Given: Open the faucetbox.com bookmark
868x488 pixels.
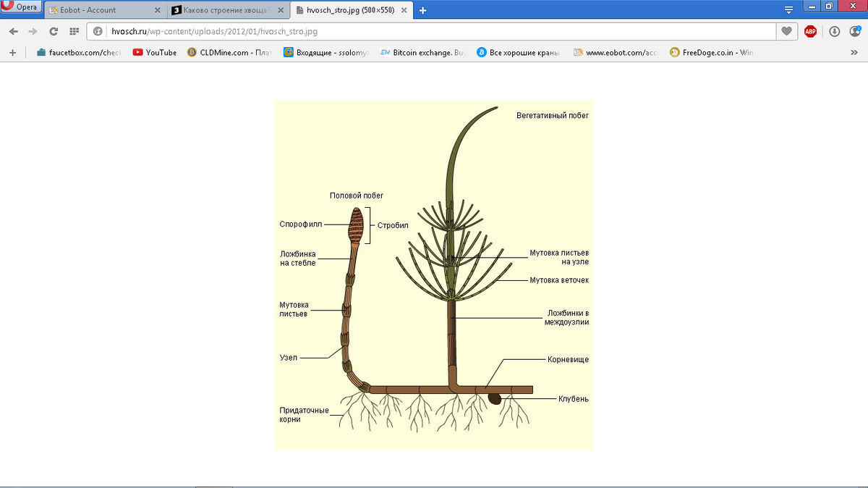Looking at the screenshot, I should (x=78, y=52).
